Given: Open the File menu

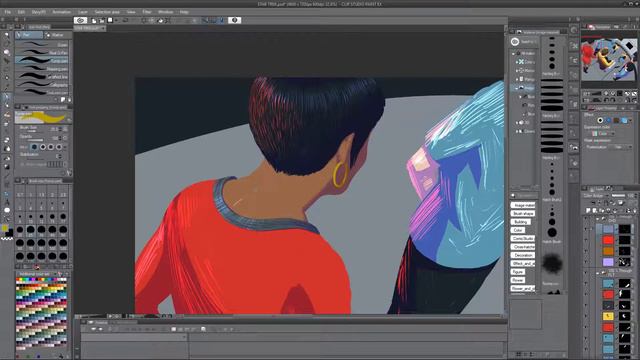Looking at the screenshot, I should pyautogui.click(x=7, y=12).
